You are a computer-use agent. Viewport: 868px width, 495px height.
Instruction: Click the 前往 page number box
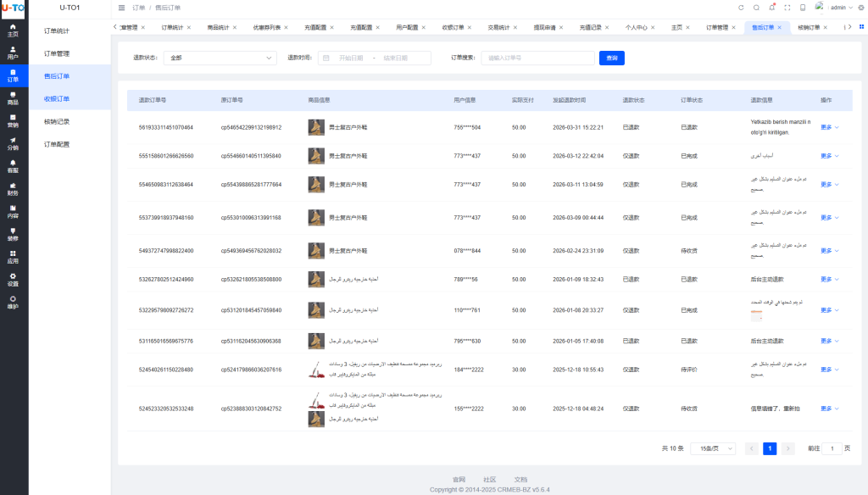click(832, 448)
